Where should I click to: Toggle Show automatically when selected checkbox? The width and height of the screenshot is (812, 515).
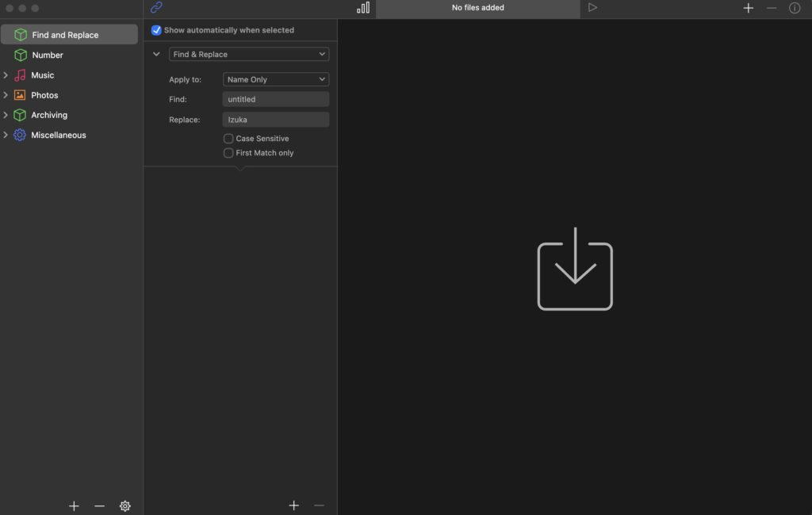(157, 30)
